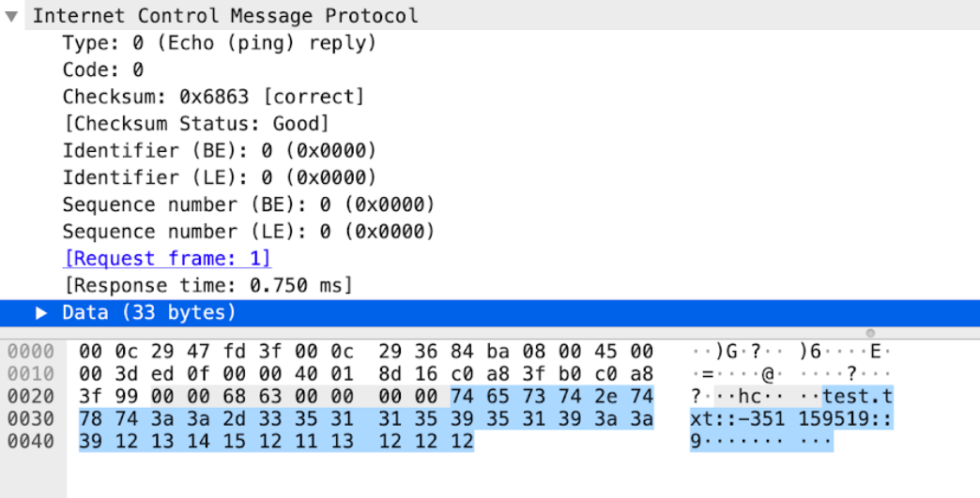Viewport: 980px width, 498px height.
Task: Select the Type: 0 Echo reply row
Action: click(x=219, y=43)
